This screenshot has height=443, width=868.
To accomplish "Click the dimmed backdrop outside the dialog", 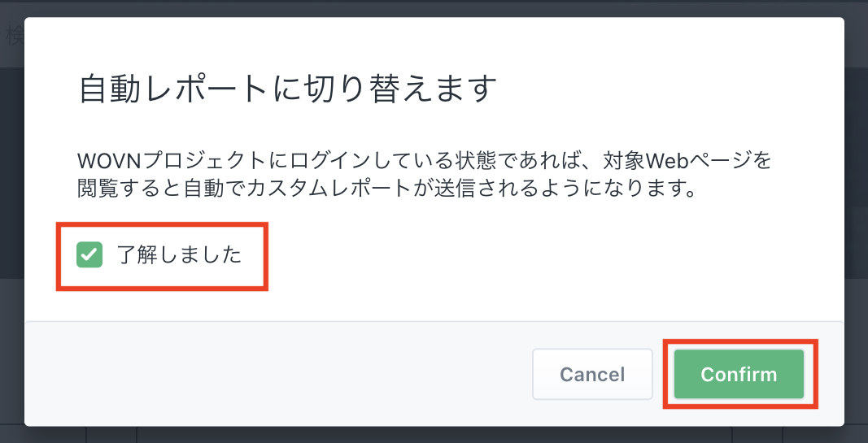I will [x=856, y=244].
